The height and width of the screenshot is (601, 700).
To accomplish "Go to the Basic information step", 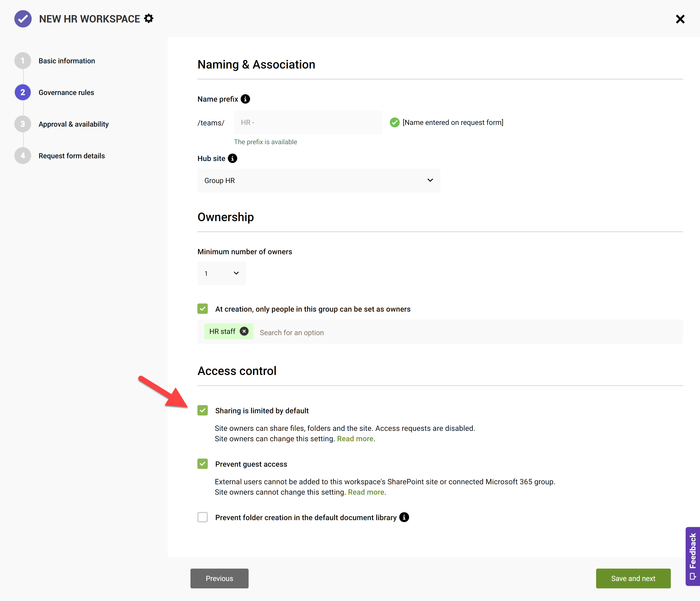I will [67, 61].
